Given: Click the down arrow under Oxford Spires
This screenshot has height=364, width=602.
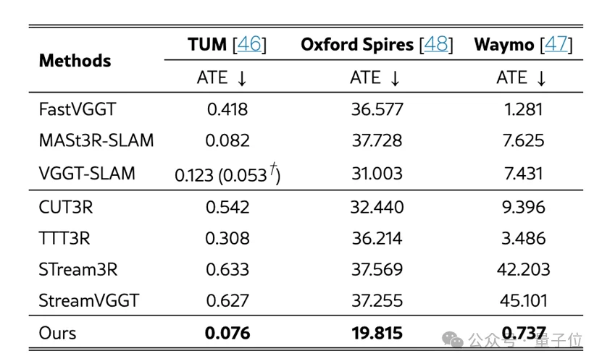Looking at the screenshot, I should (x=395, y=79).
